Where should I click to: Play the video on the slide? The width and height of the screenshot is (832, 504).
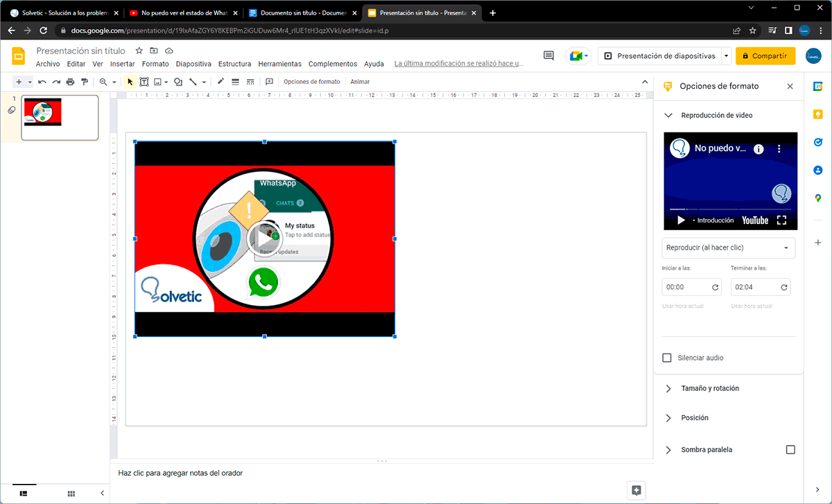tap(264, 239)
